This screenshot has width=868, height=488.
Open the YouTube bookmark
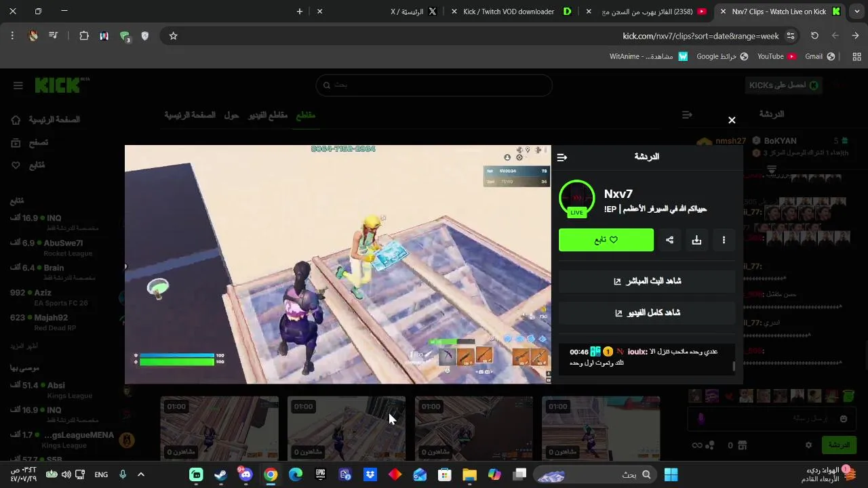[x=776, y=56]
